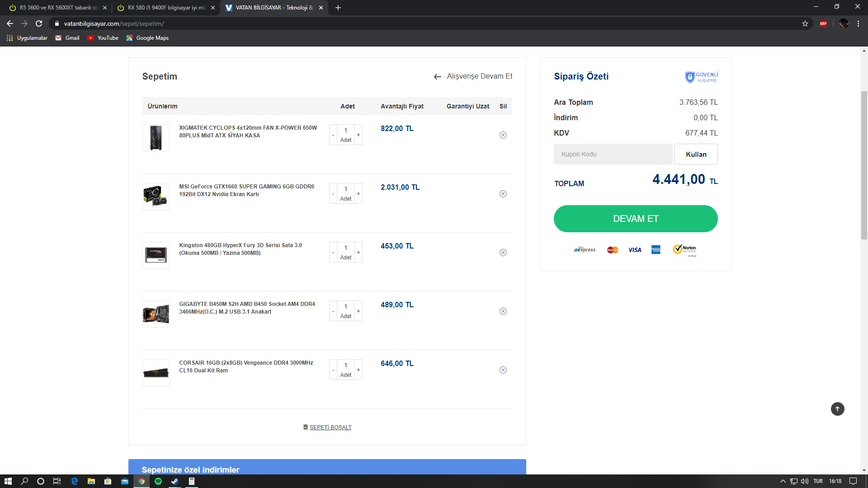Click the SEPETİ BOŞALT link
This screenshot has width=868, height=488.
pos(330,427)
